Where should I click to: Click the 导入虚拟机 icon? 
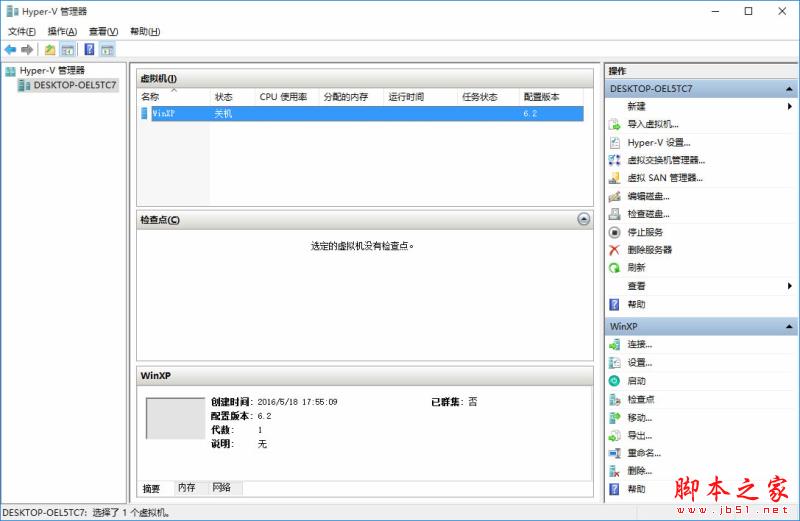pos(614,124)
